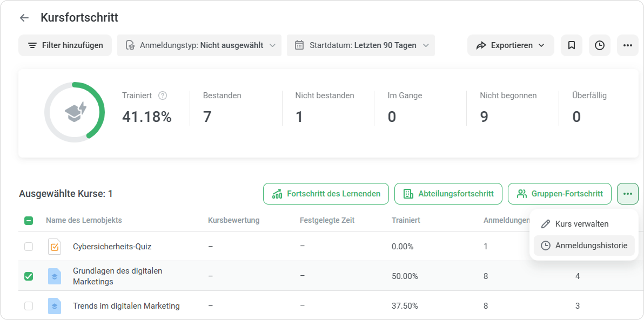Click the graduation cap icon in progress ring

pos(76,112)
